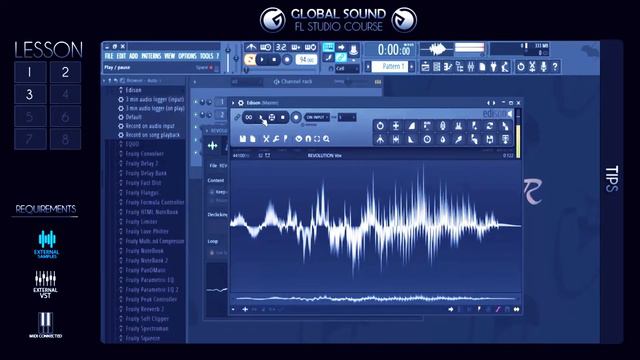Viewport: 640px width, 360px height.
Task: Open channel rack menu arrow
Action: coord(195,82)
